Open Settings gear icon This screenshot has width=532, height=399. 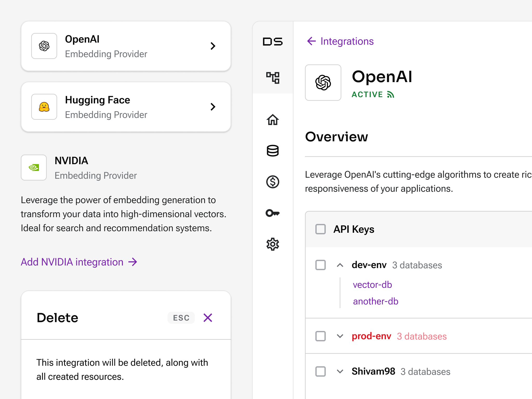272,244
